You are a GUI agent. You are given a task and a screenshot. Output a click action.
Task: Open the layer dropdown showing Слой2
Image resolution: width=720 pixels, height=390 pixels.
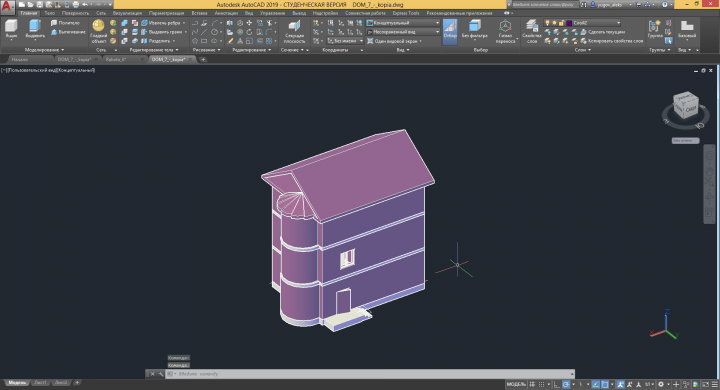coord(582,23)
